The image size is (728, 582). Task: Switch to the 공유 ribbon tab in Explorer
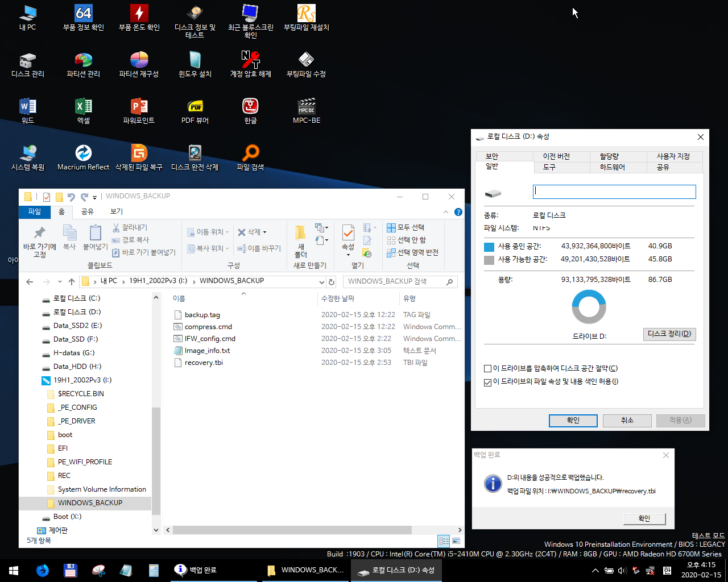87,211
